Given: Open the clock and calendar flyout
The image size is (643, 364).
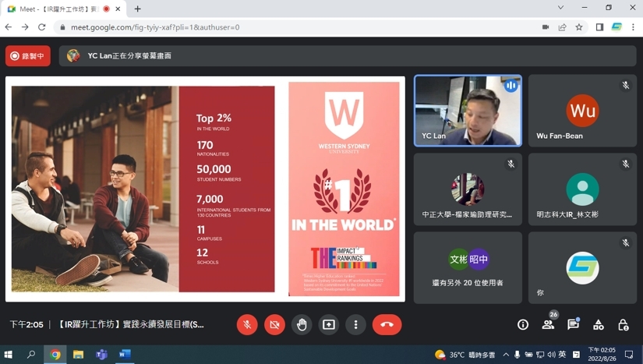Looking at the screenshot, I should pyautogui.click(x=602, y=354).
